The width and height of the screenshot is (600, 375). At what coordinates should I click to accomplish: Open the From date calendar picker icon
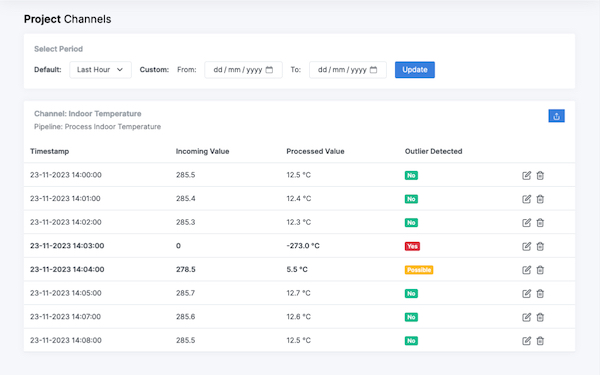click(x=269, y=70)
